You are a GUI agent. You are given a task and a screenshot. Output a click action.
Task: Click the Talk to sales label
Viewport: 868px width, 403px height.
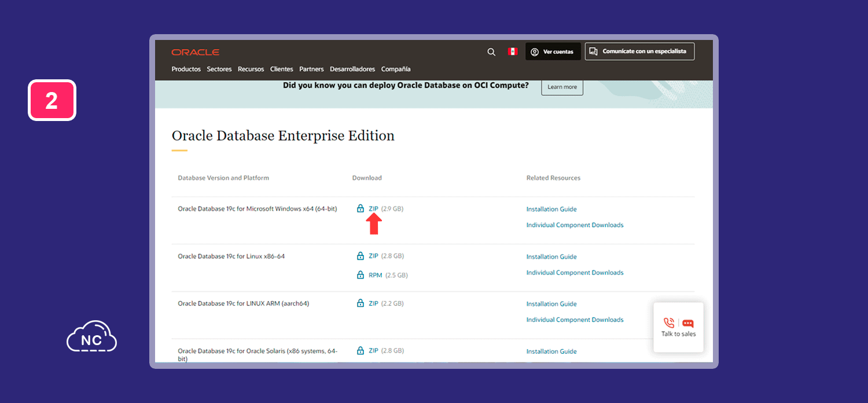pos(679,334)
